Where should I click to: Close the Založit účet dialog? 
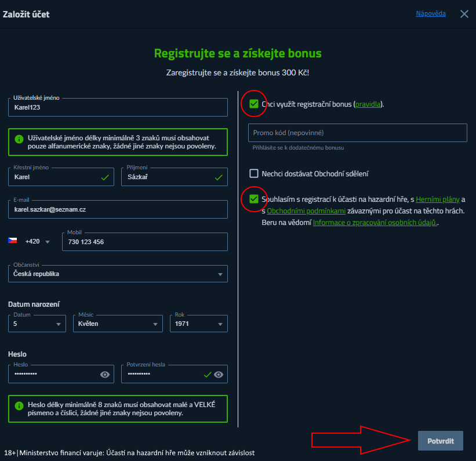click(464, 14)
